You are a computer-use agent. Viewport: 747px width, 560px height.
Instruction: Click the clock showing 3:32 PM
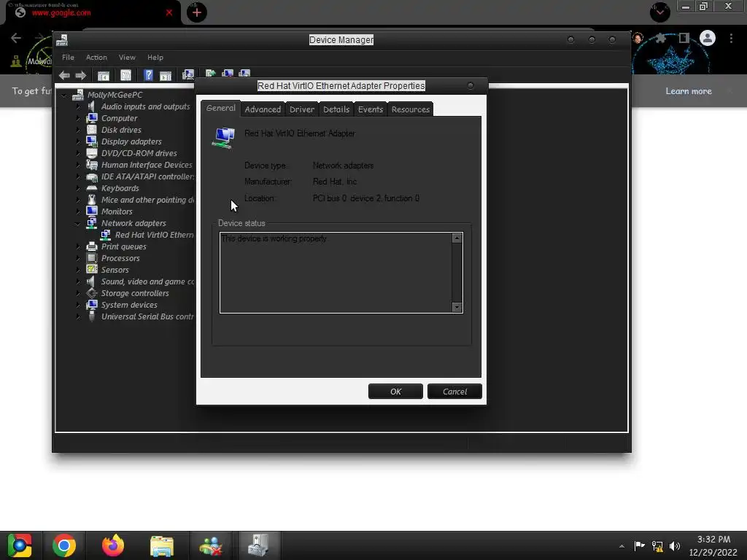point(713,540)
